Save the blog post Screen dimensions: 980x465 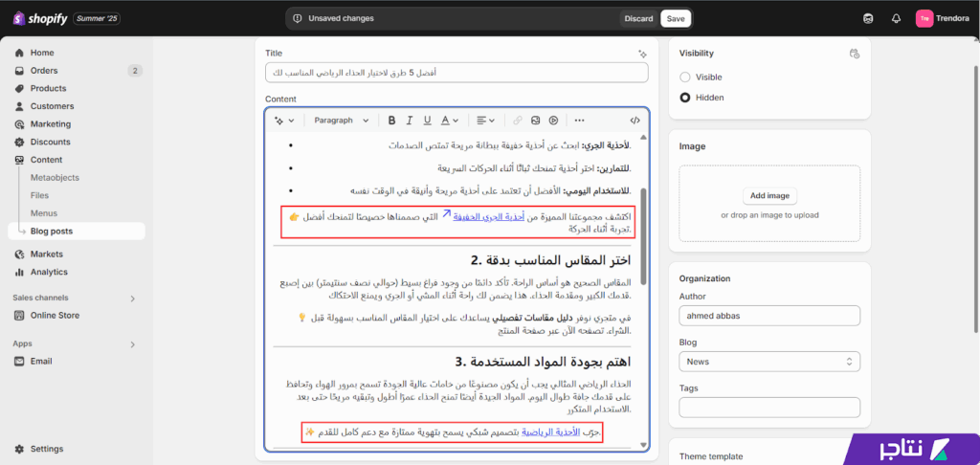click(x=676, y=19)
